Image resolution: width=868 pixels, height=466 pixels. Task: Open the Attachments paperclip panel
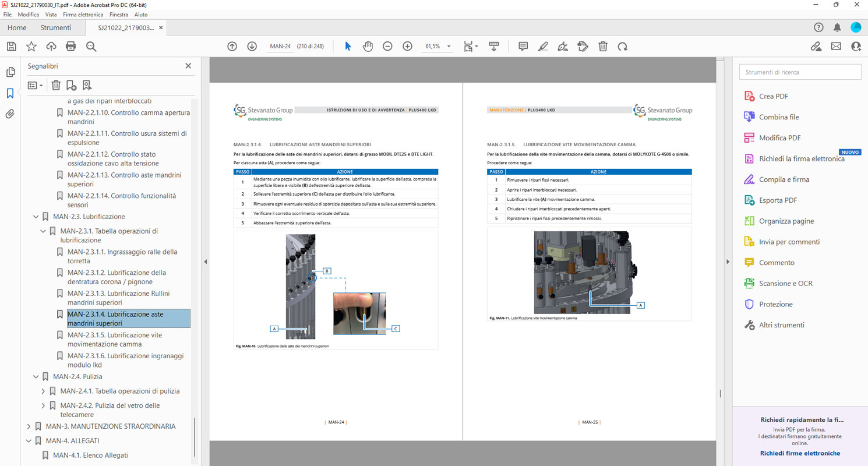(x=10, y=114)
